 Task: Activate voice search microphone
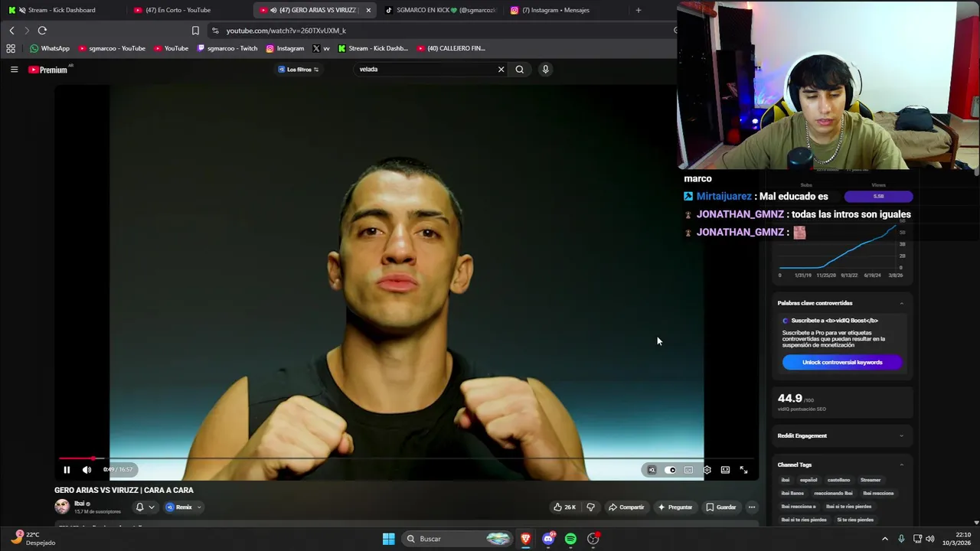545,70
